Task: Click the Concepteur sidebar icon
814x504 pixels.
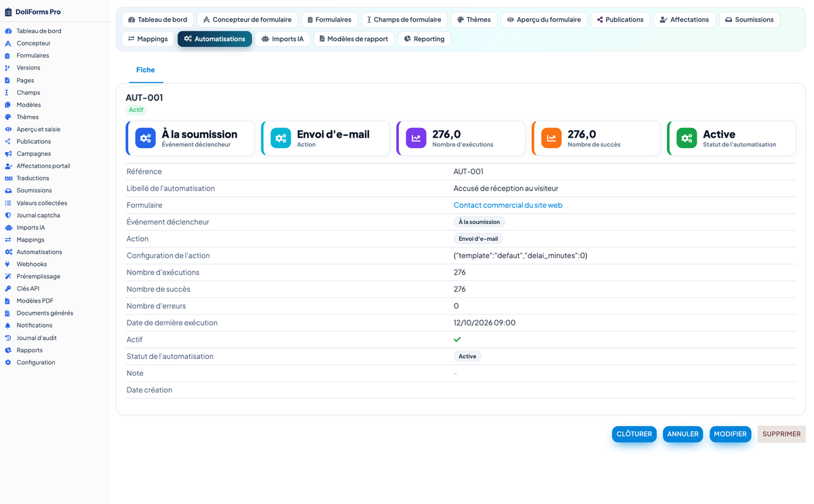Action: click(x=8, y=43)
